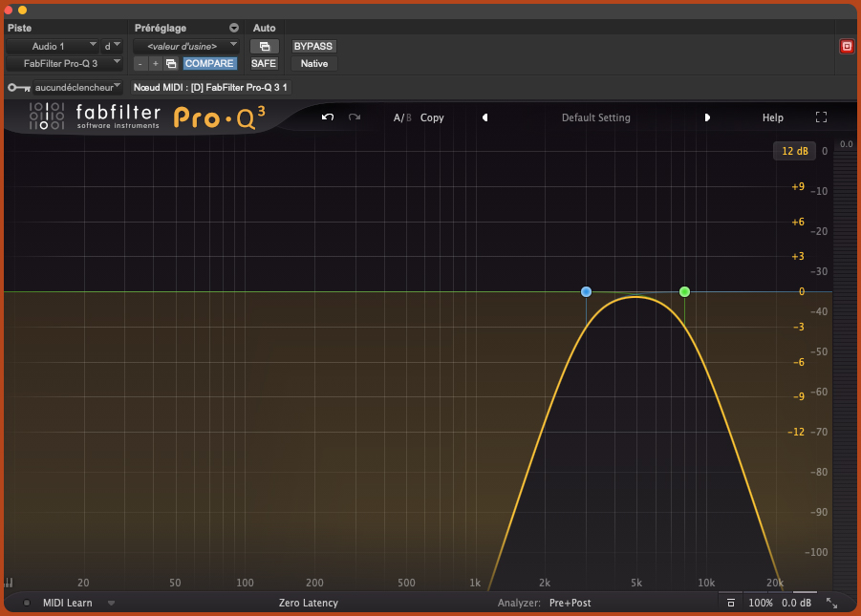Image resolution: width=861 pixels, height=616 pixels.
Task: Open the <valeur d'usine> preset dropdown
Action: click(x=185, y=46)
